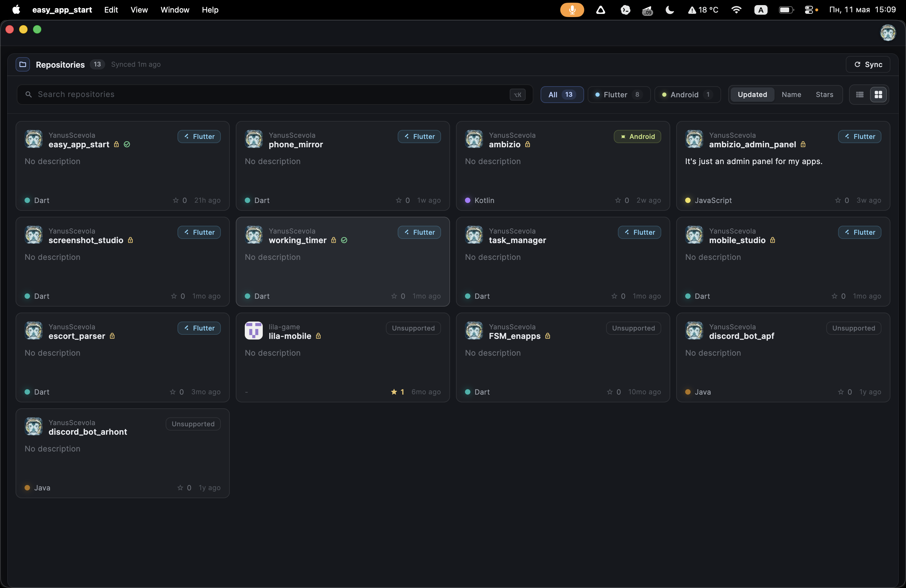The width and height of the screenshot is (906, 588).
Task: Open the Help menu
Action: [x=210, y=10]
